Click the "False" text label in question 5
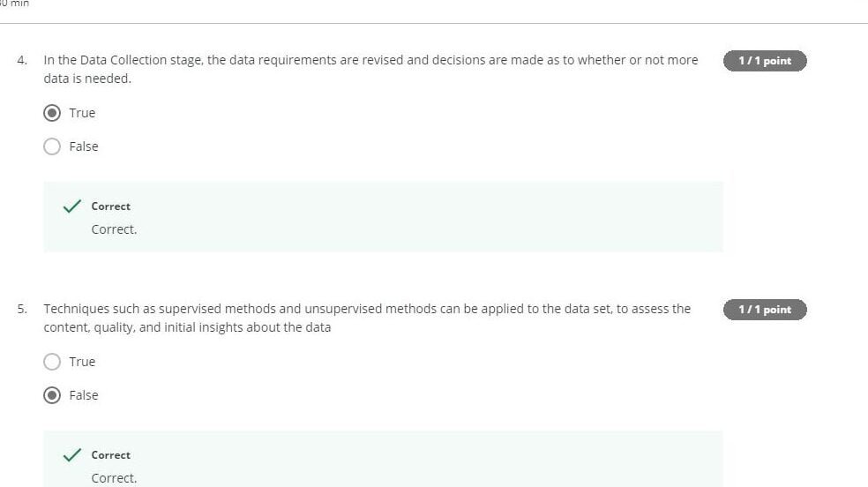 pos(84,395)
